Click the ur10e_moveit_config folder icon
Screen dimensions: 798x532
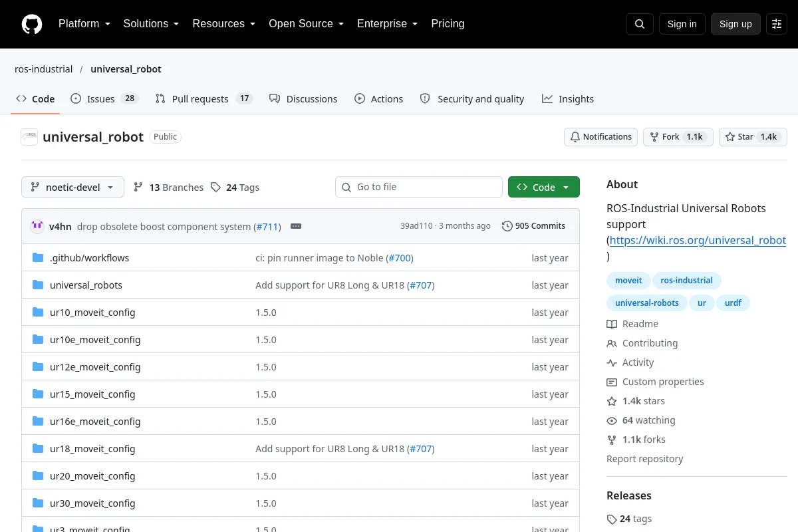point(38,340)
